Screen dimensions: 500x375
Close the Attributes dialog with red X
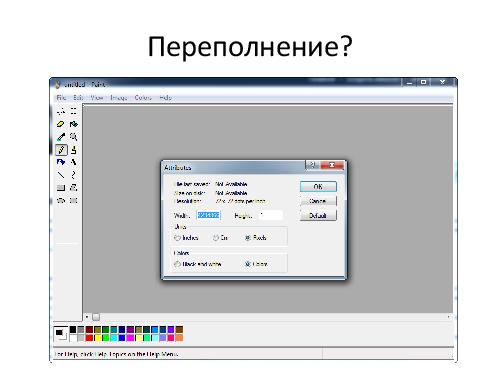pos(332,165)
